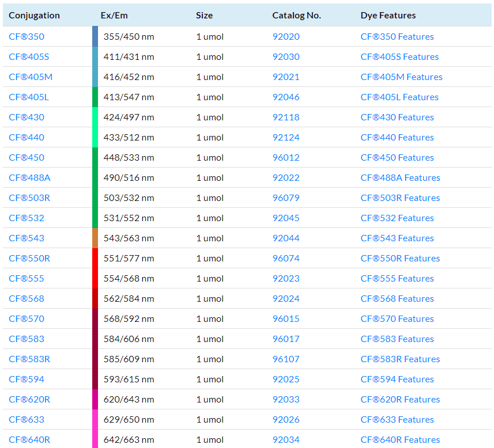Click the Catalog No. column header

296,15
